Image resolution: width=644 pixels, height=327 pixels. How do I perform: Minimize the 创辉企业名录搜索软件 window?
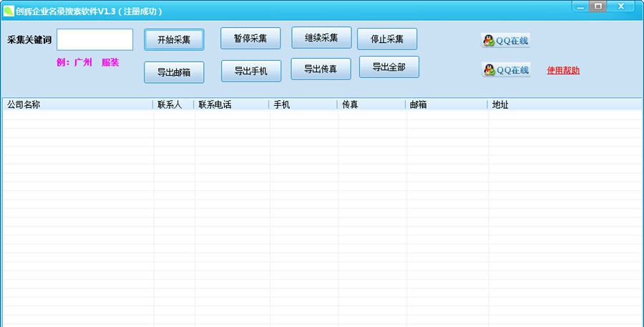pos(580,7)
